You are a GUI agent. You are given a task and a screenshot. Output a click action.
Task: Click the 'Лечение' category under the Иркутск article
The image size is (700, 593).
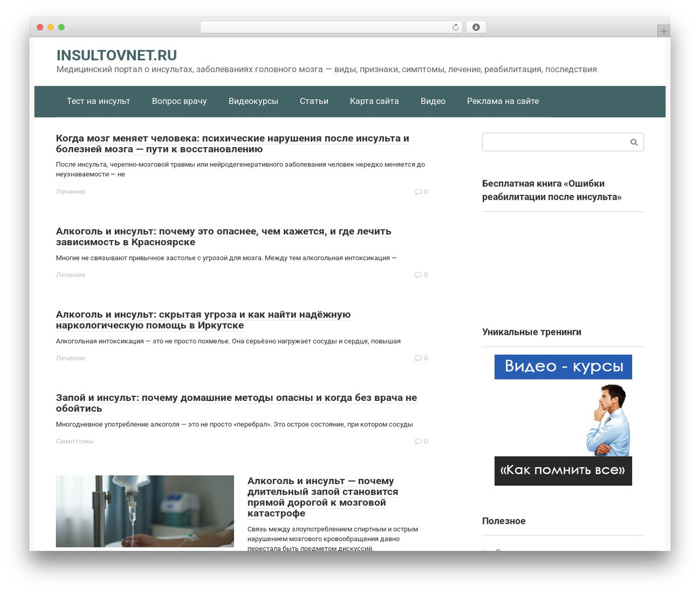pos(71,358)
